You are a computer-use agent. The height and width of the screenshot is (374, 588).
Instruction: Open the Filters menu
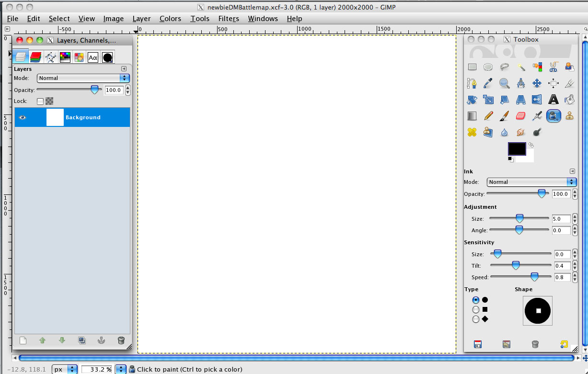tap(229, 19)
